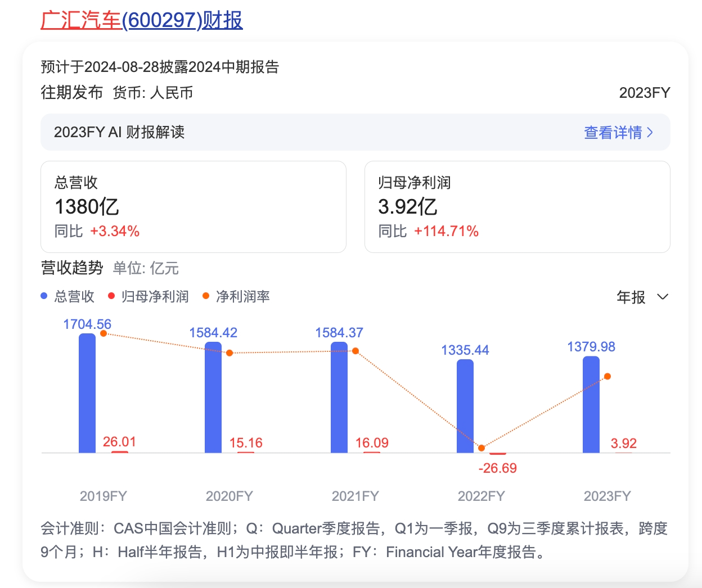Click the chevron arrow next to 查看详情
Image resolution: width=702 pixels, height=588 pixels.
tap(650, 132)
